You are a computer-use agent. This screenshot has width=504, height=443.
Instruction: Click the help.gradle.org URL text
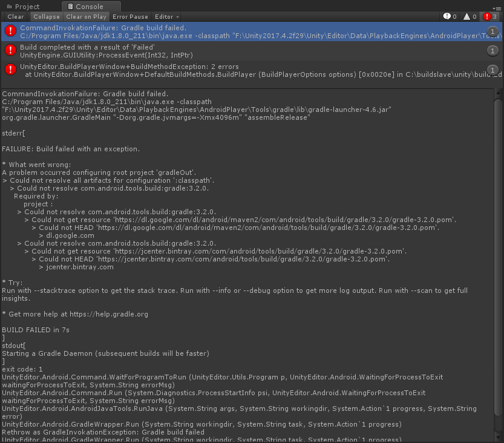[x=109, y=314]
